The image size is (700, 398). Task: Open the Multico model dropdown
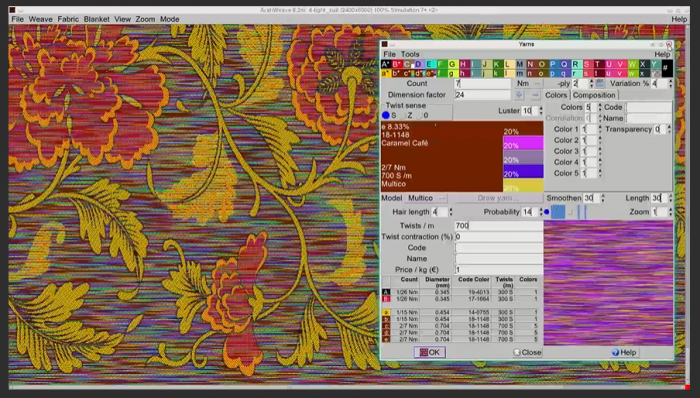click(426, 198)
